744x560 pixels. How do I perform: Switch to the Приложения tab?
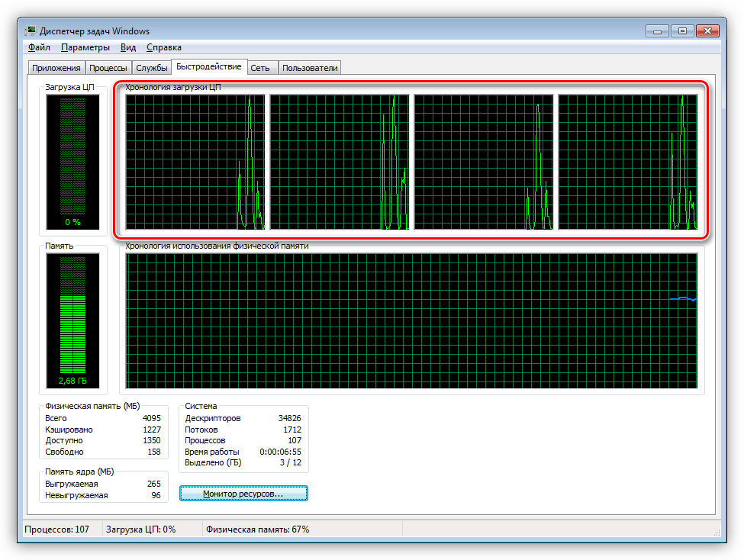[56, 68]
